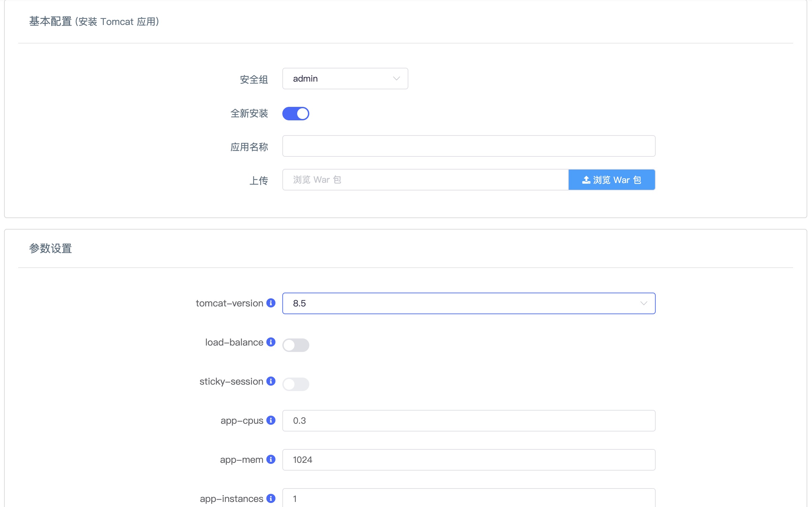Click the blue 浏览 War 包 upload button
This screenshot has height=507, width=812.
(612, 180)
